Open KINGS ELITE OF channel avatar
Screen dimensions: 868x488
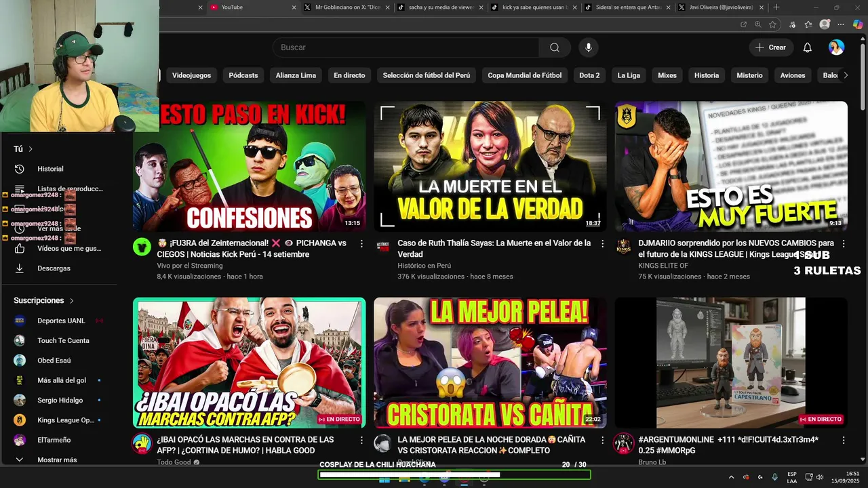tap(624, 247)
